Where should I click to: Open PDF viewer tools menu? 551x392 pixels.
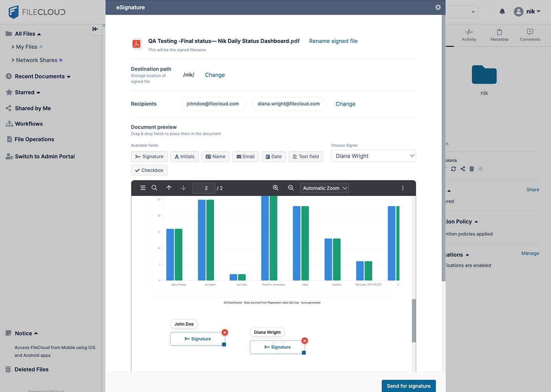[403, 188]
